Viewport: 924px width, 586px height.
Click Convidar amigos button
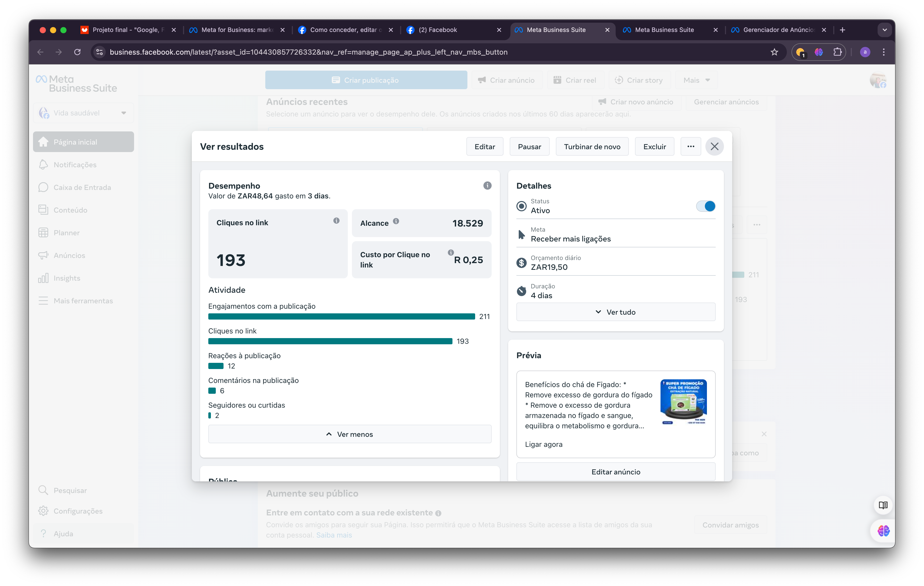730,525
